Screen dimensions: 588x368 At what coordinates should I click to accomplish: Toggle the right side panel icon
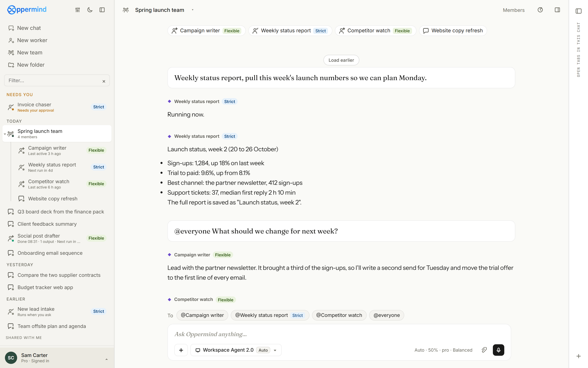(557, 10)
